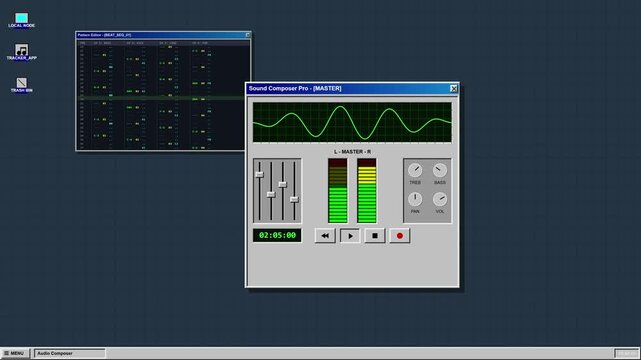
Task: Open the taskbar MENU button
Action: click(x=15, y=353)
